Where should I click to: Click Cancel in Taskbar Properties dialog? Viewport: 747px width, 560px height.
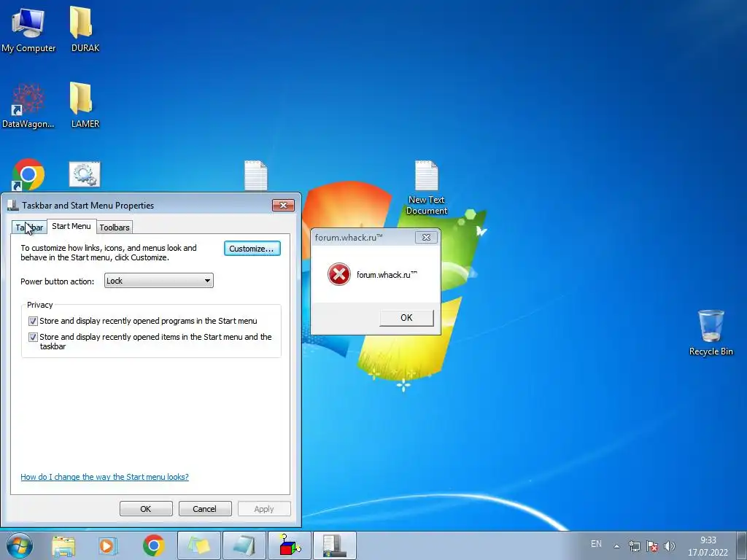click(x=205, y=508)
